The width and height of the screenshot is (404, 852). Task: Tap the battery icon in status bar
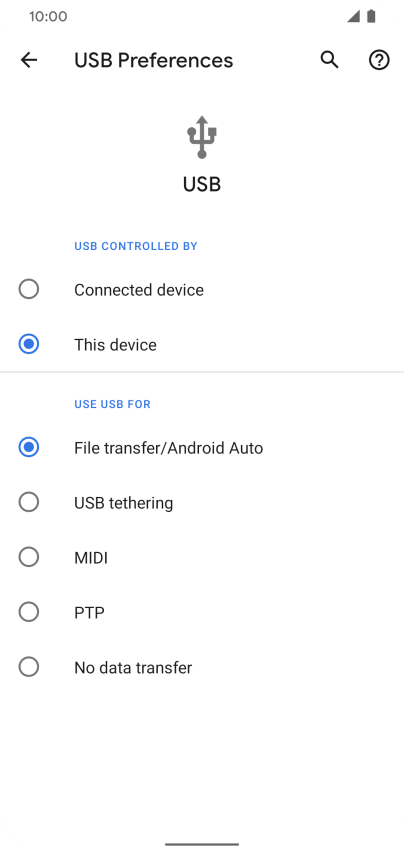tap(371, 16)
